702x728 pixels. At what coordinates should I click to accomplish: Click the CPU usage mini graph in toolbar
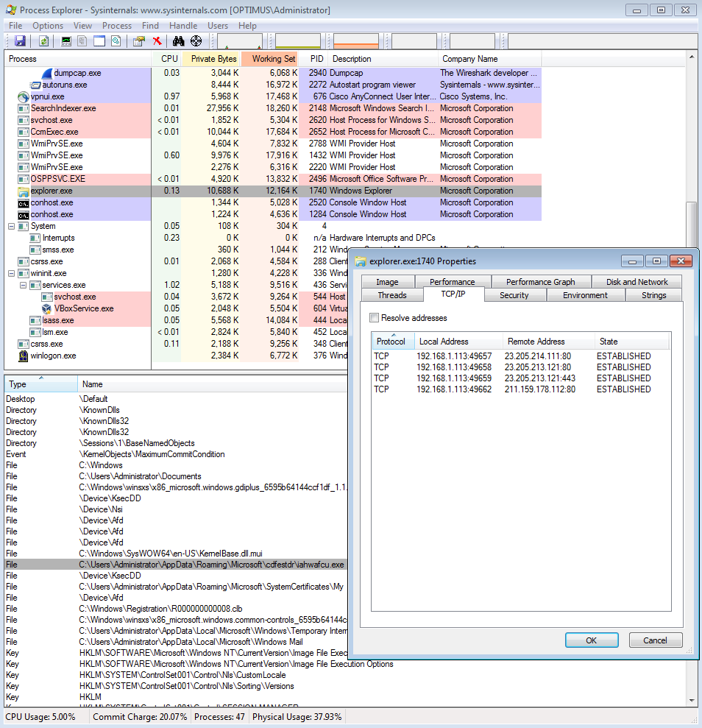tap(240, 41)
